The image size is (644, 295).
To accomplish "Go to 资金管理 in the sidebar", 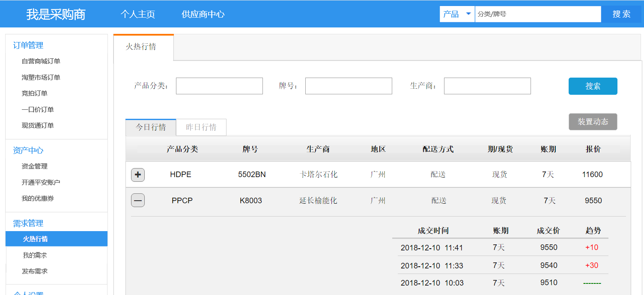I will [35, 166].
